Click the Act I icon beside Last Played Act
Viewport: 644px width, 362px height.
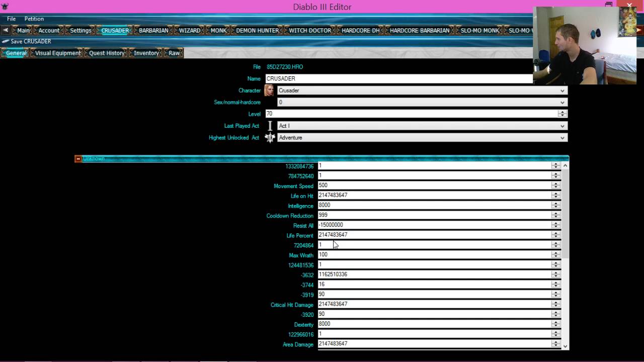pyautogui.click(x=270, y=126)
